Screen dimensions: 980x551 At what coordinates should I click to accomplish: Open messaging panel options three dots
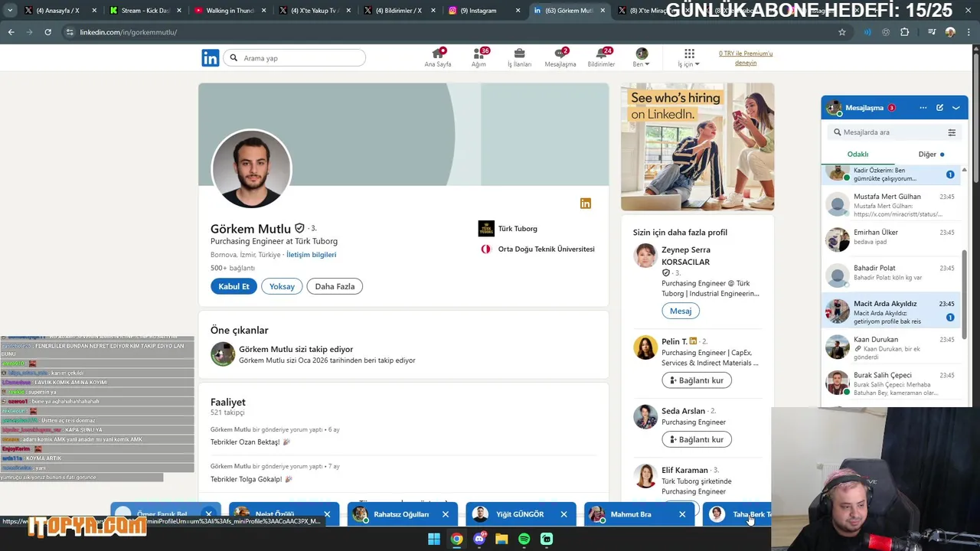click(923, 108)
